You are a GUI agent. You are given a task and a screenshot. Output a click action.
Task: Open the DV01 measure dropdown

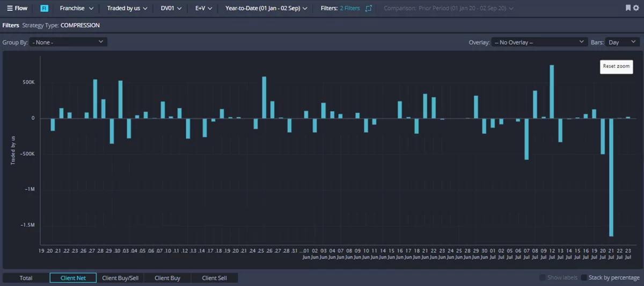pos(171,9)
